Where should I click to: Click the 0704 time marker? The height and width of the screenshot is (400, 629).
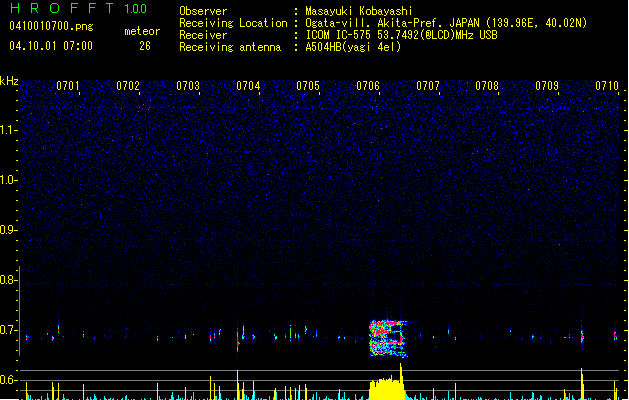point(248,86)
